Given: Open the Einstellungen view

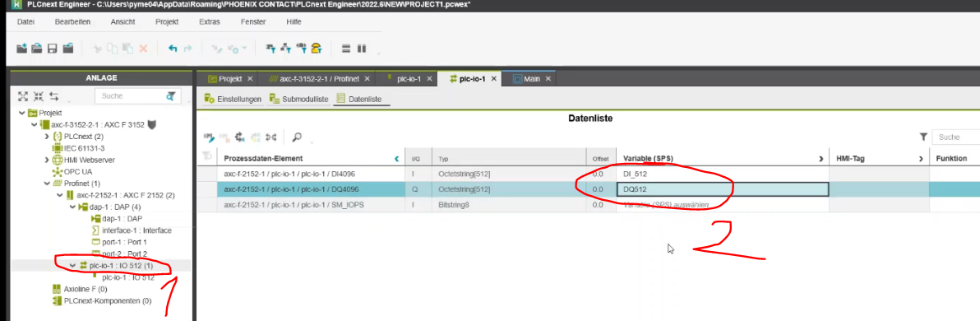Looking at the screenshot, I should pyautogui.click(x=233, y=99).
